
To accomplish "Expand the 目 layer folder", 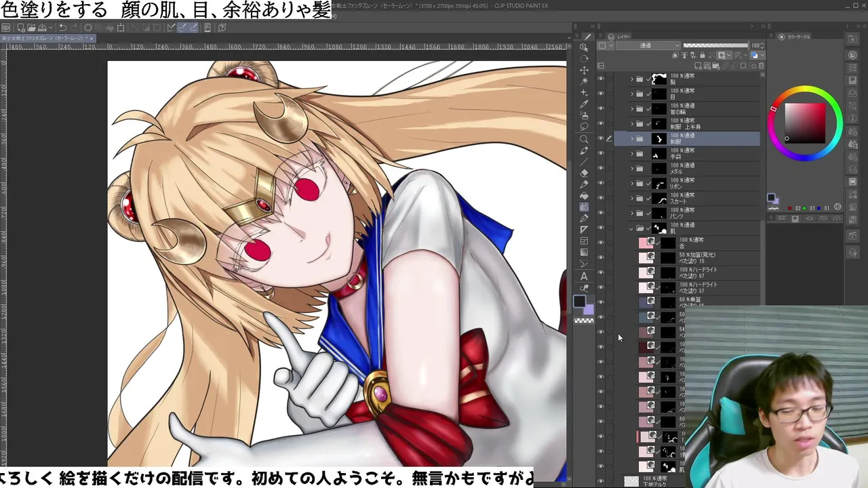I will [632, 94].
